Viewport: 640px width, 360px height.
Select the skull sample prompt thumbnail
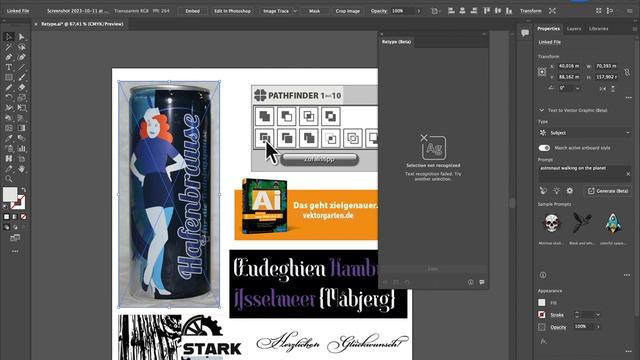tap(551, 223)
